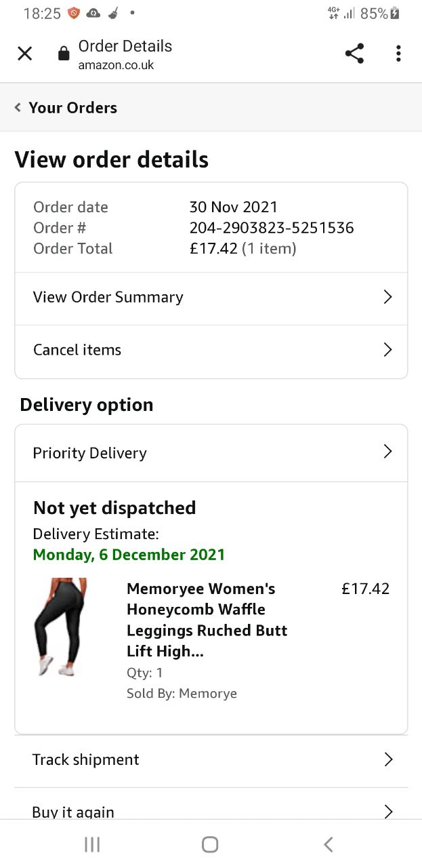
Task: Tap the back chevron beside Your Orders
Action: pyautogui.click(x=18, y=107)
